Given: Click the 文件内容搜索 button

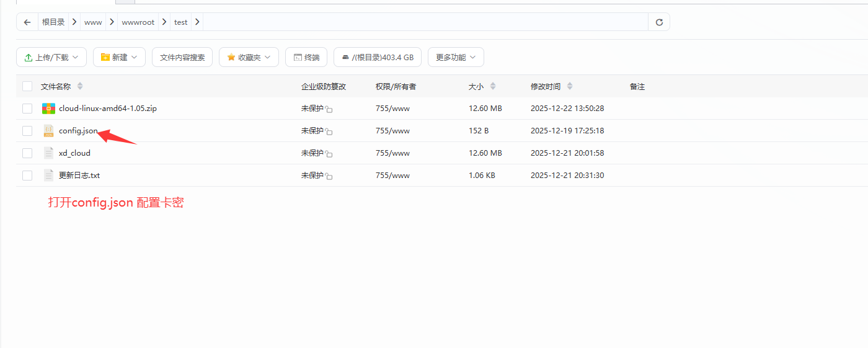Looking at the screenshot, I should 182,57.
